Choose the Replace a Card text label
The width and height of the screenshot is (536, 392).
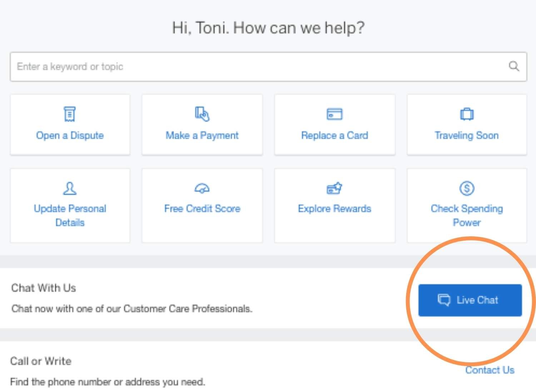(334, 136)
